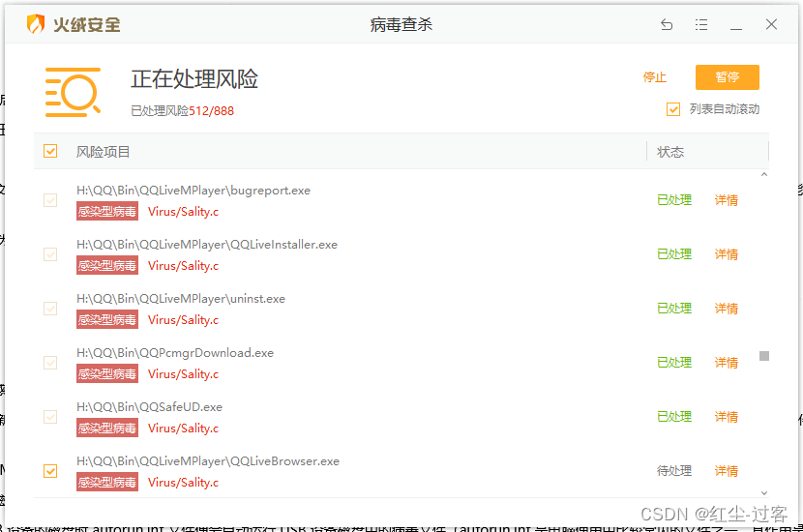Open 详情 for bugreport.exe
The width and height of the screenshot is (803, 532).
click(727, 200)
